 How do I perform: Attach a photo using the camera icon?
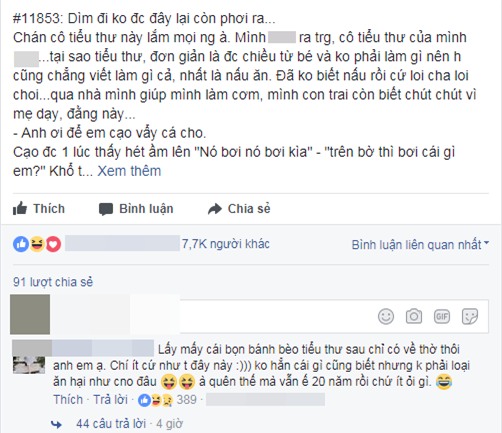[x=414, y=316]
